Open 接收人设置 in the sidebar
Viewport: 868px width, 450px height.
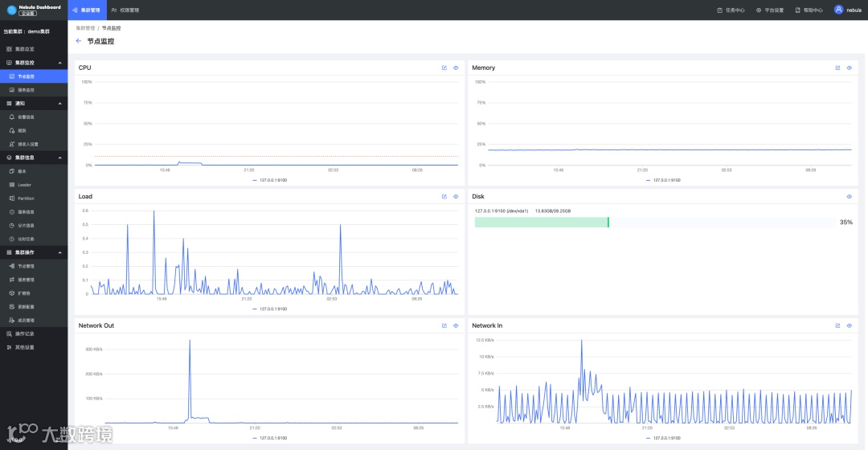(34, 144)
